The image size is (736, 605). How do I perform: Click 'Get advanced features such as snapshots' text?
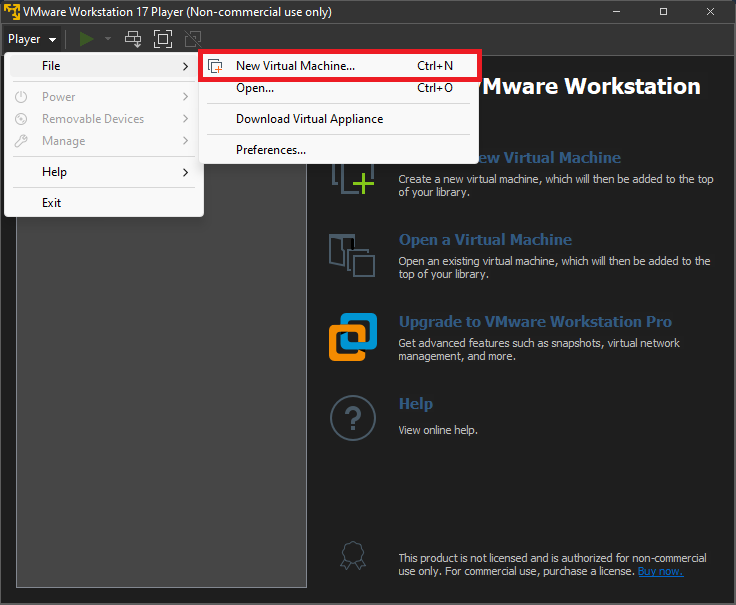539,350
